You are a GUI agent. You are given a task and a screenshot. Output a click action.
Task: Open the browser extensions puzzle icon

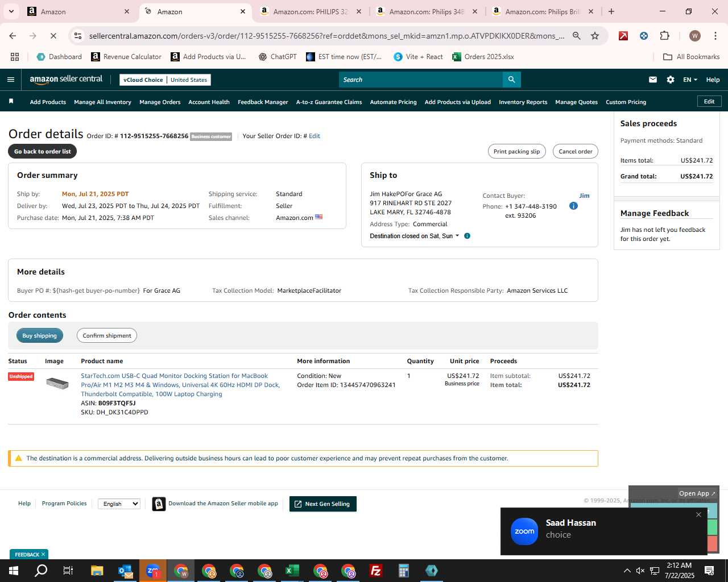[664, 36]
